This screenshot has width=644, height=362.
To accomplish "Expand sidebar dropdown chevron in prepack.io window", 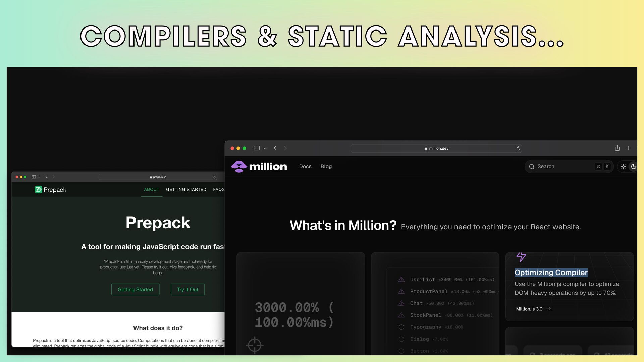I will click(x=40, y=177).
